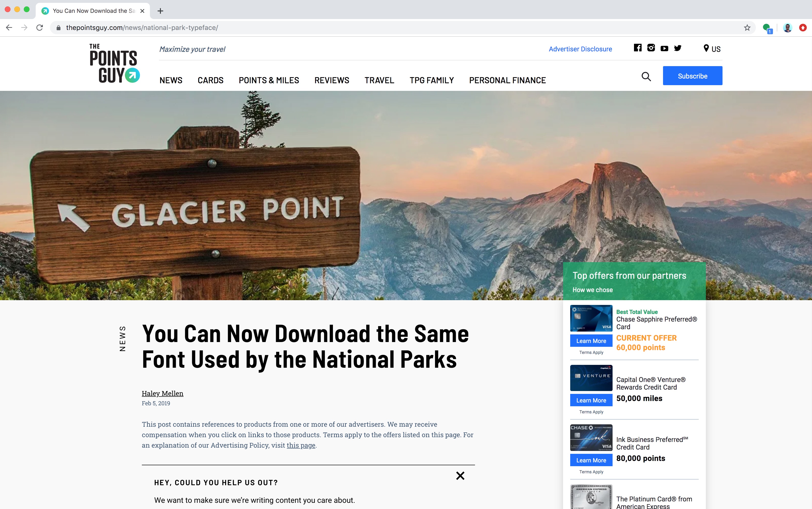This screenshot has height=509, width=812.
Task: Click the vertical NEWS category label
Action: (x=123, y=338)
